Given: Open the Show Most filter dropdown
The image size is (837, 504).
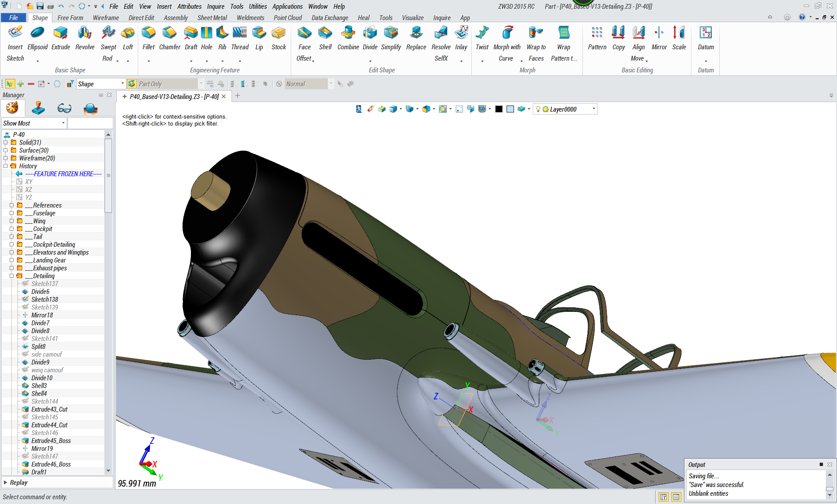Looking at the screenshot, I should coord(63,123).
